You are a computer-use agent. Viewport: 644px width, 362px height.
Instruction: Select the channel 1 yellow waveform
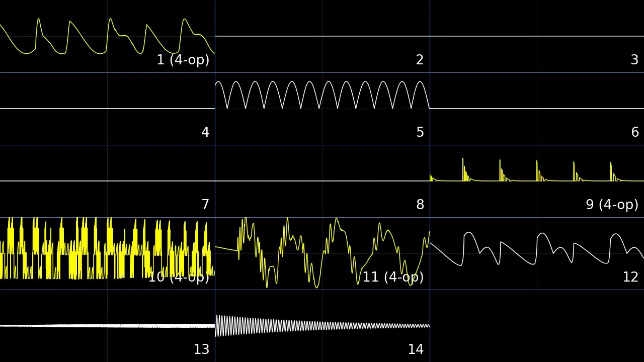[107, 36]
